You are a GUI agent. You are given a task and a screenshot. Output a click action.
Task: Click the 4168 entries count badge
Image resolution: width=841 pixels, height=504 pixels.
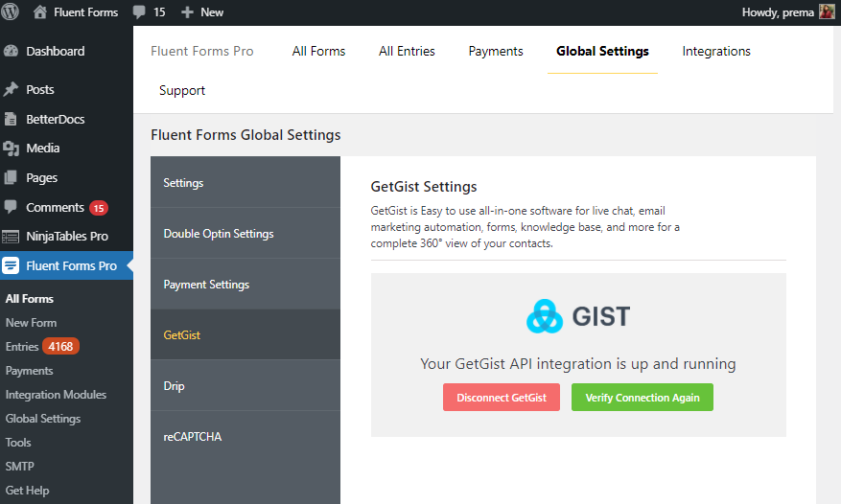click(60, 346)
